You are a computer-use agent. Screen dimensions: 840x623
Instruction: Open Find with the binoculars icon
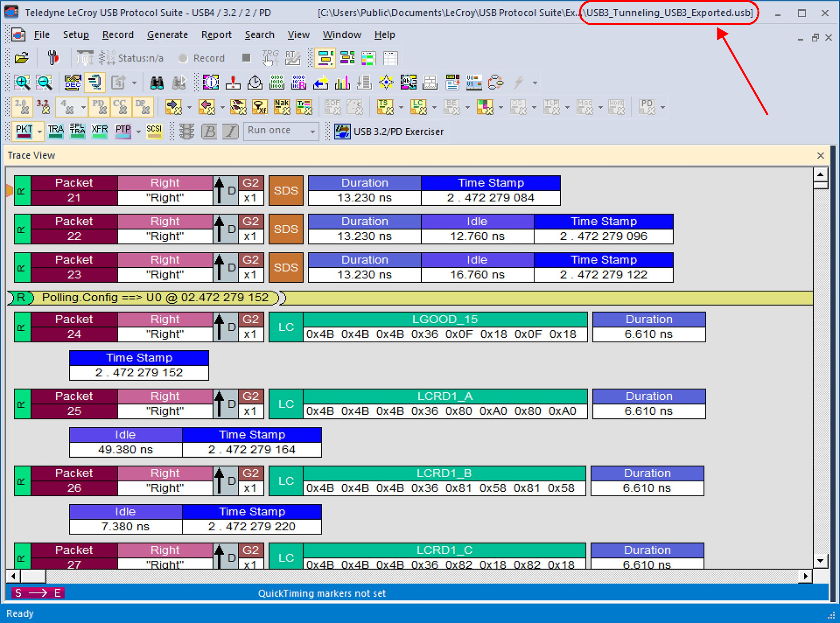point(156,82)
